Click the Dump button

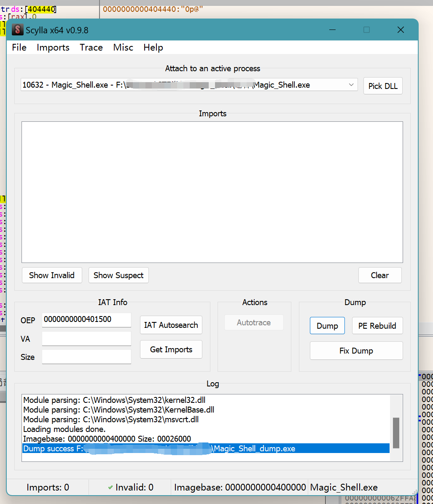(x=327, y=326)
